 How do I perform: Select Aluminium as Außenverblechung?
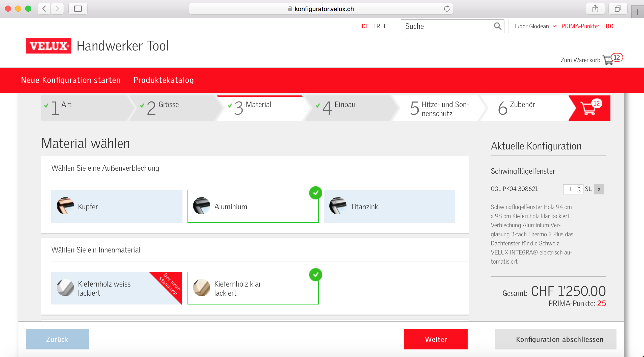pos(253,206)
